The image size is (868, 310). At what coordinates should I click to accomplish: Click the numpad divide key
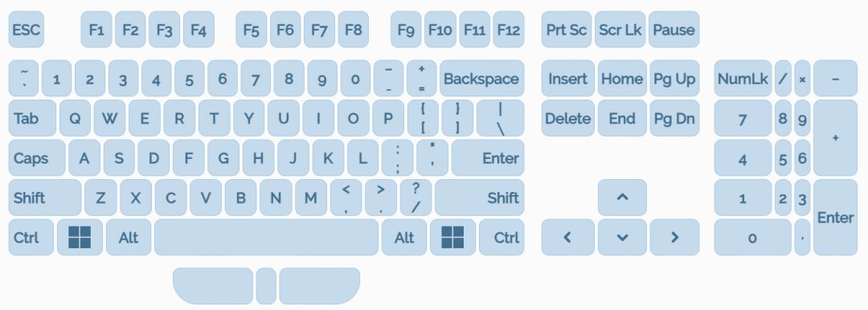783,79
